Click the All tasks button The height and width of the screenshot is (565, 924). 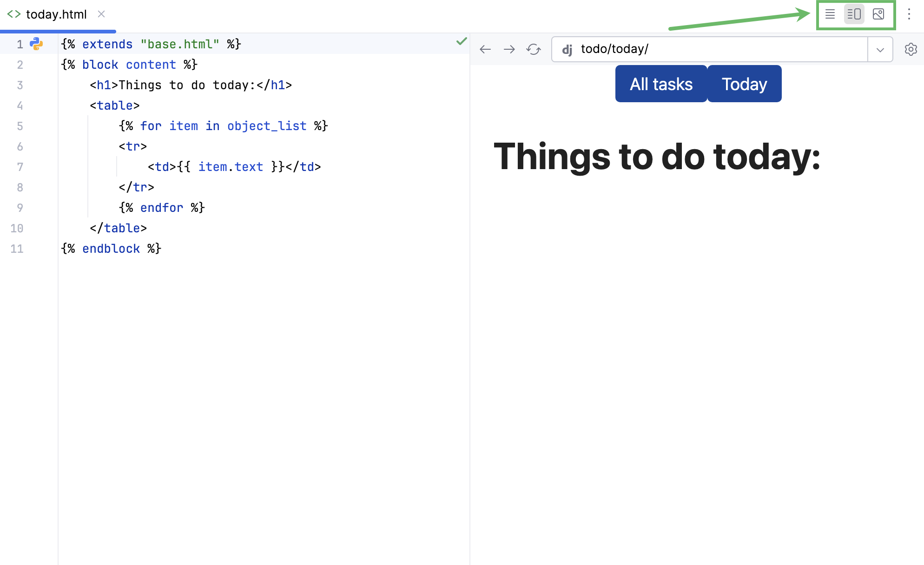[x=661, y=84]
